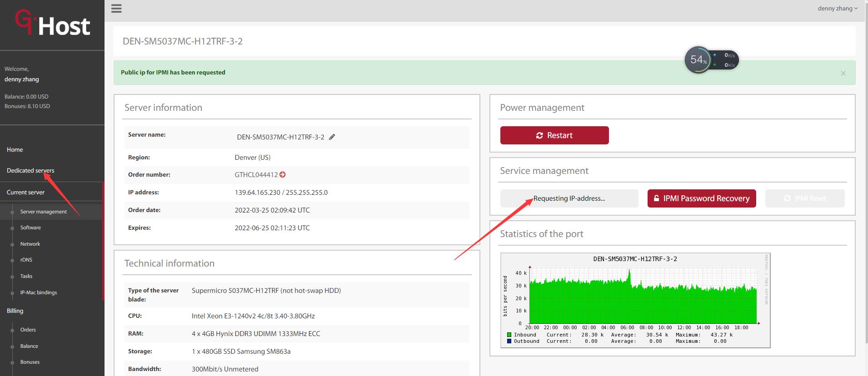Restart the server
The height and width of the screenshot is (376, 868).
point(554,135)
